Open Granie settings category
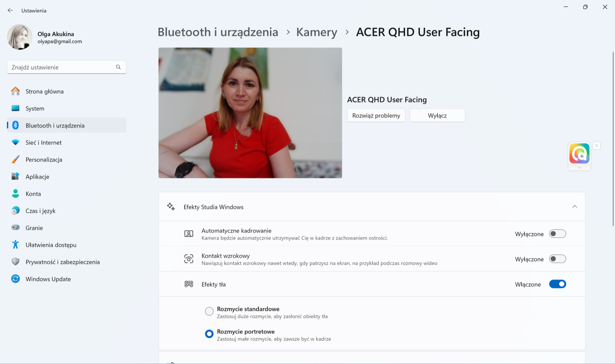This screenshot has height=364, width=615. tap(66, 227)
